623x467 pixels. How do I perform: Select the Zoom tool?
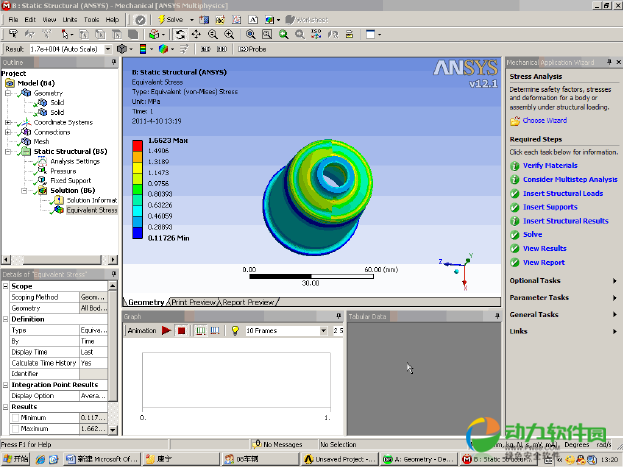(213, 35)
